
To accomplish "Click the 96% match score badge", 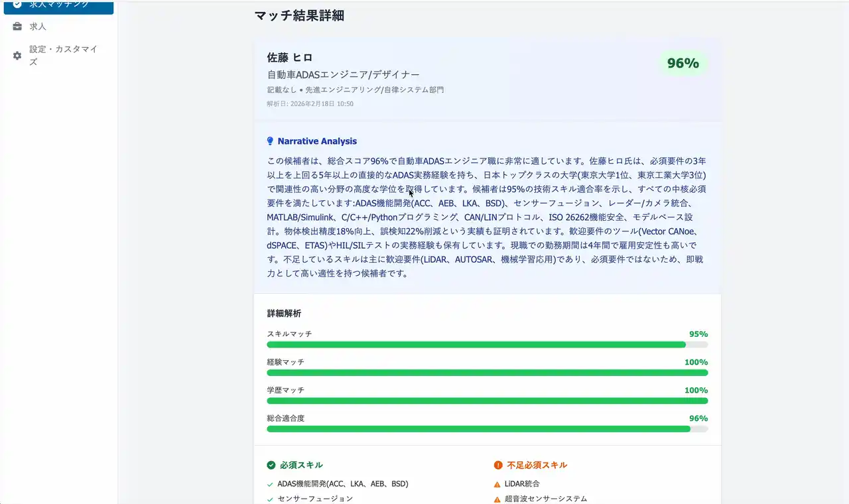I will [683, 64].
